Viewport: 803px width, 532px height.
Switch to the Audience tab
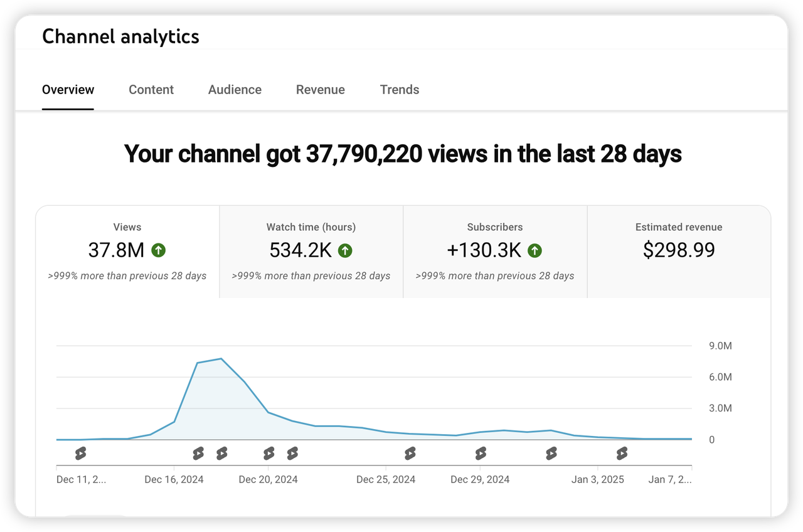235,90
